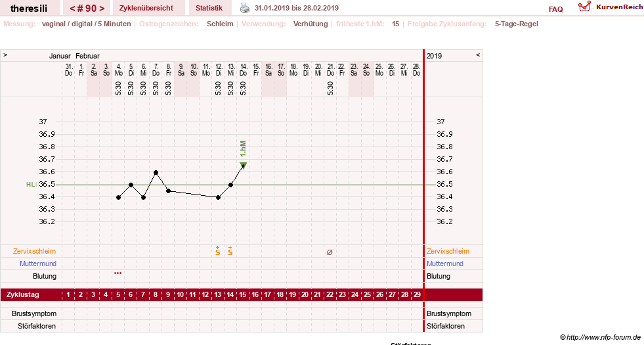The width and height of the screenshot is (644, 345).
Task: Click the früheste 1.hM value 15
Action: (395, 24)
